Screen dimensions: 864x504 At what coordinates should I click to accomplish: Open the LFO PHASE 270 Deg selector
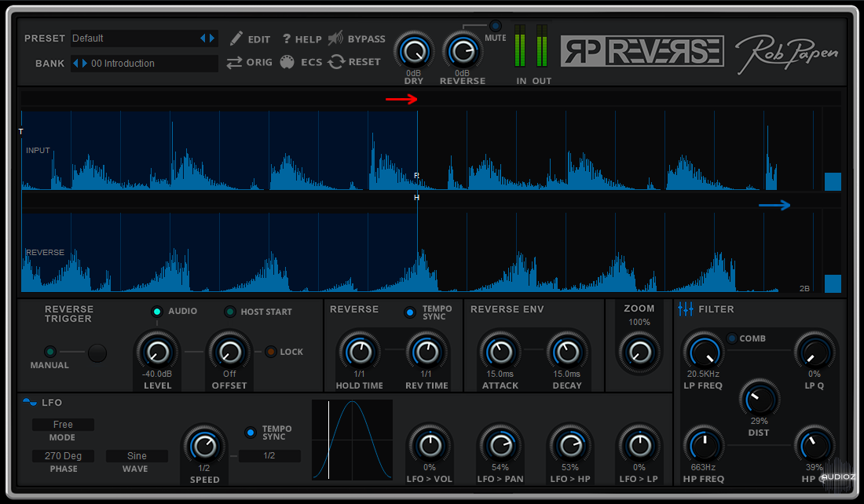coord(63,456)
